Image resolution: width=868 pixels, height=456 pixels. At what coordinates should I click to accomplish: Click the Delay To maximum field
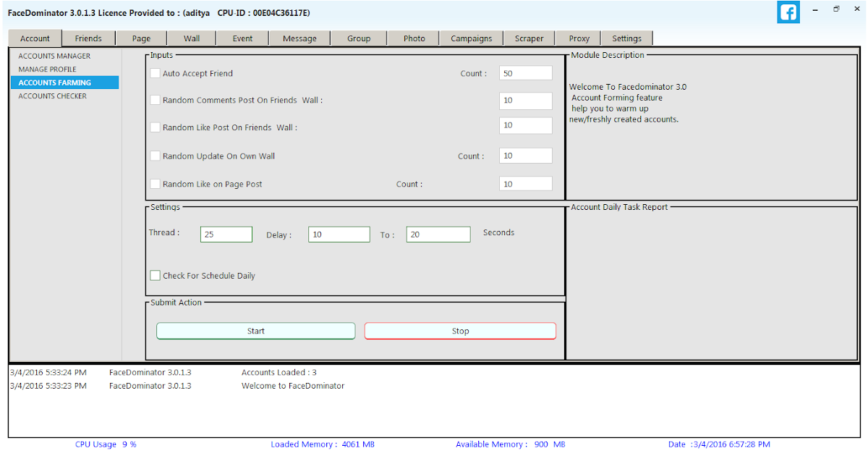pos(438,235)
